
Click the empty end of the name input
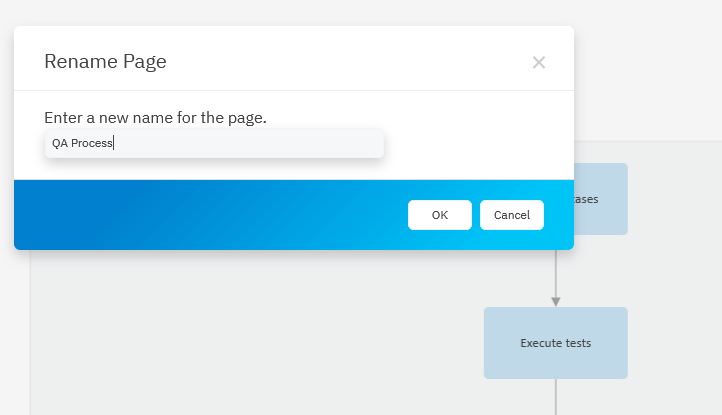(300, 143)
